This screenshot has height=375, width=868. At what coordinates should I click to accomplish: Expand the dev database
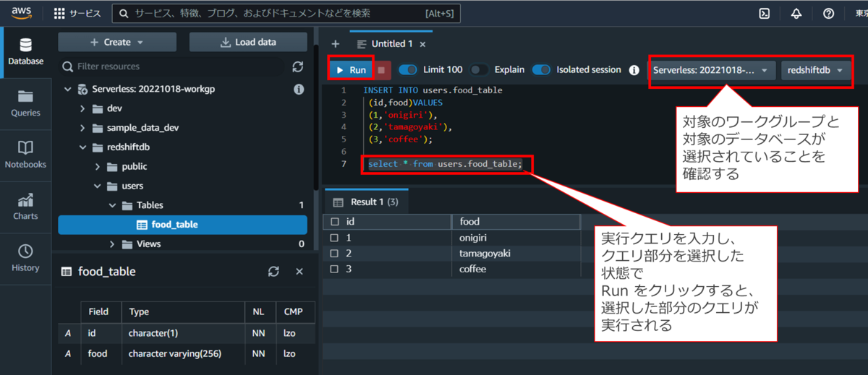coord(82,108)
